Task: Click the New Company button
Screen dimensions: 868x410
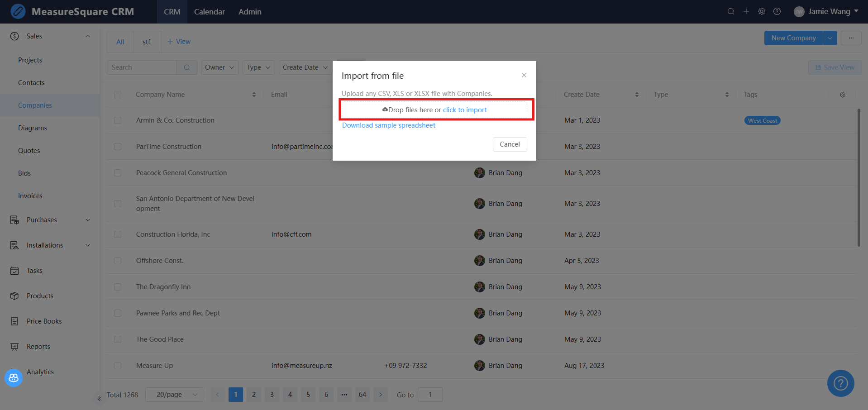Action: (794, 38)
